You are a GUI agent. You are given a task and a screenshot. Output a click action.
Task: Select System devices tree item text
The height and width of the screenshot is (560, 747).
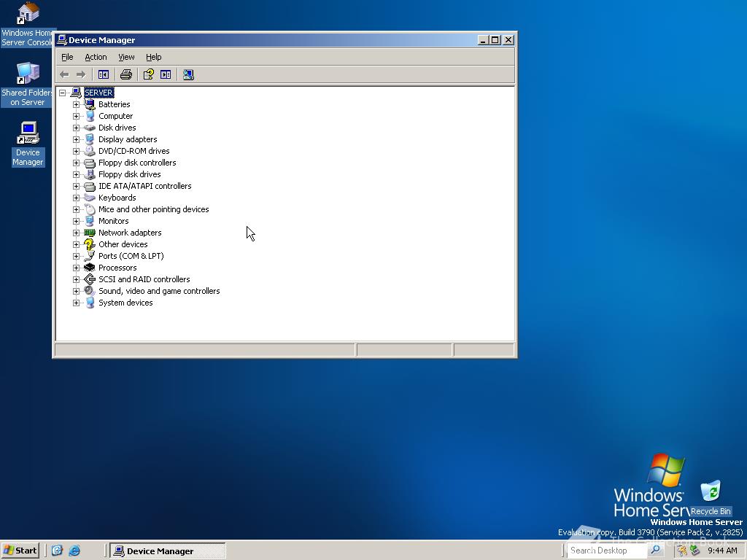125,303
